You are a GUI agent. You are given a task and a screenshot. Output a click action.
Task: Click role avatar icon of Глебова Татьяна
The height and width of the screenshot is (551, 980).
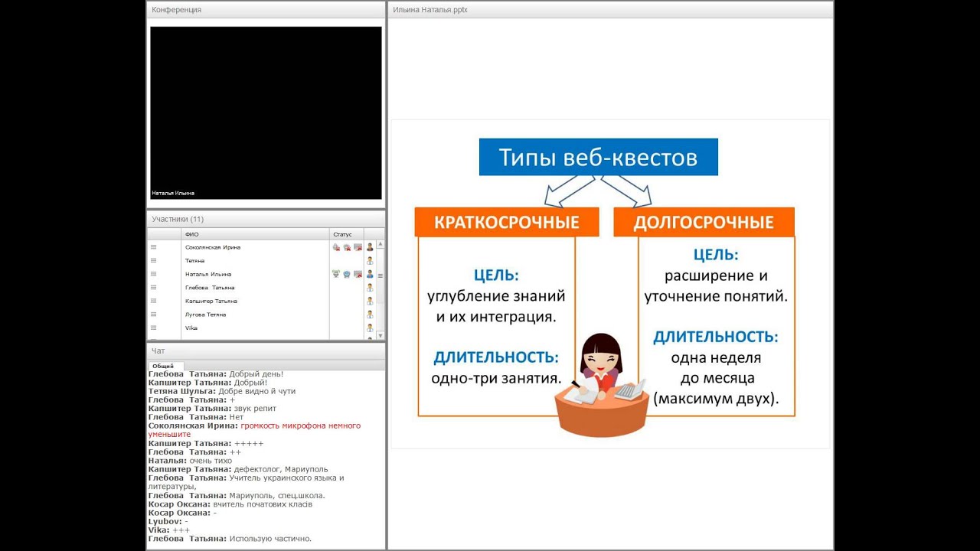coord(370,287)
